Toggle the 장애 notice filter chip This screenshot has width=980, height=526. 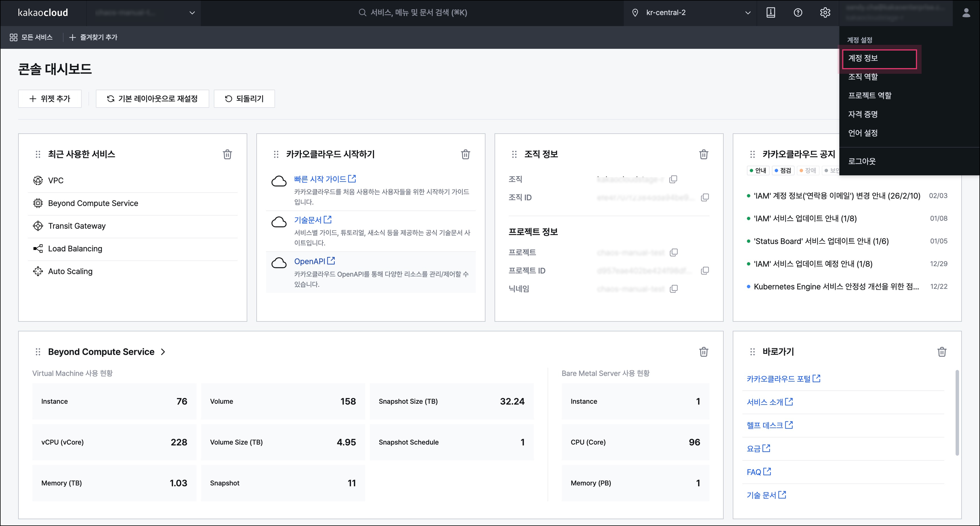click(808, 170)
